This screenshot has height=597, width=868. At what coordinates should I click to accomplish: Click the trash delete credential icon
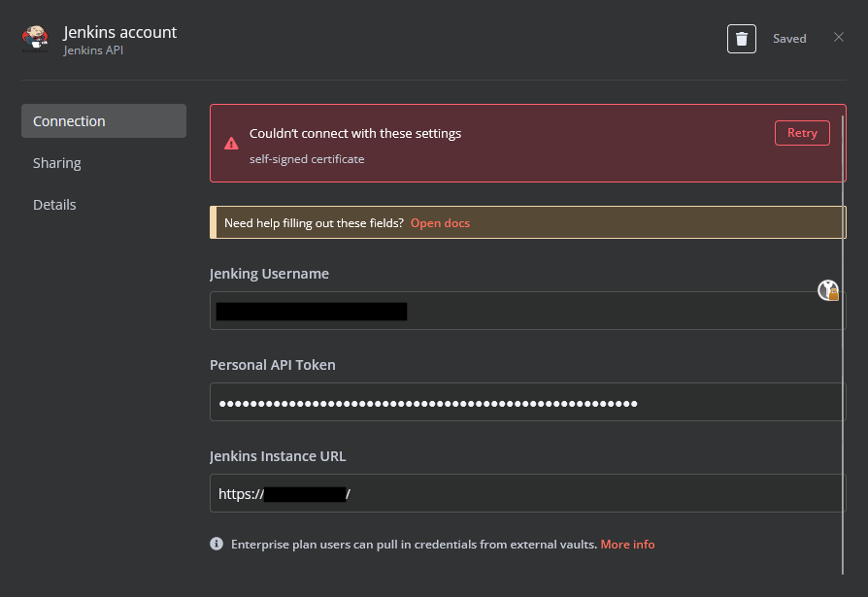[741, 39]
